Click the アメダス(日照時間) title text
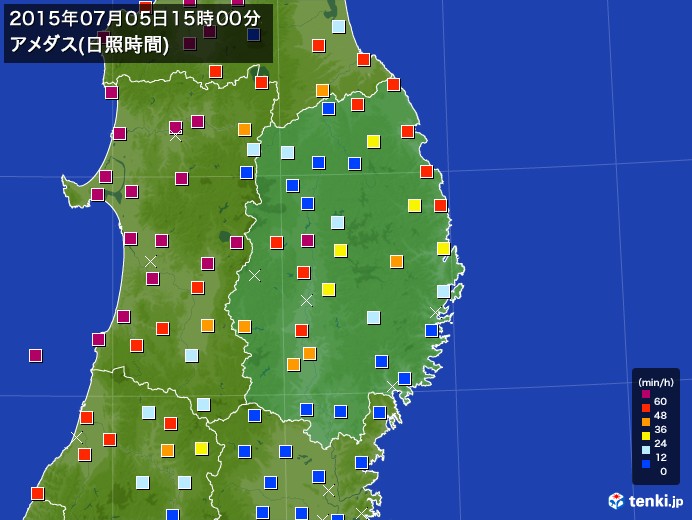This screenshot has width=692, height=520. [x=89, y=45]
